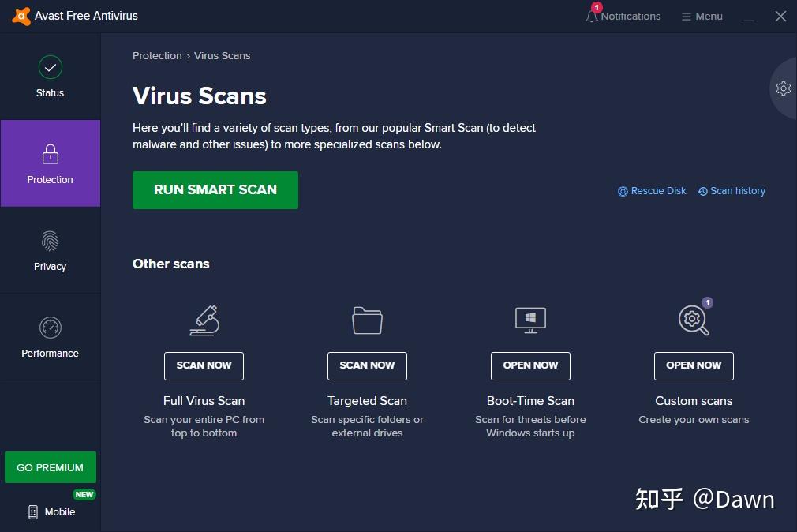Run the Smart Scan
Image resolution: width=797 pixels, height=532 pixels.
coord(215,190)
